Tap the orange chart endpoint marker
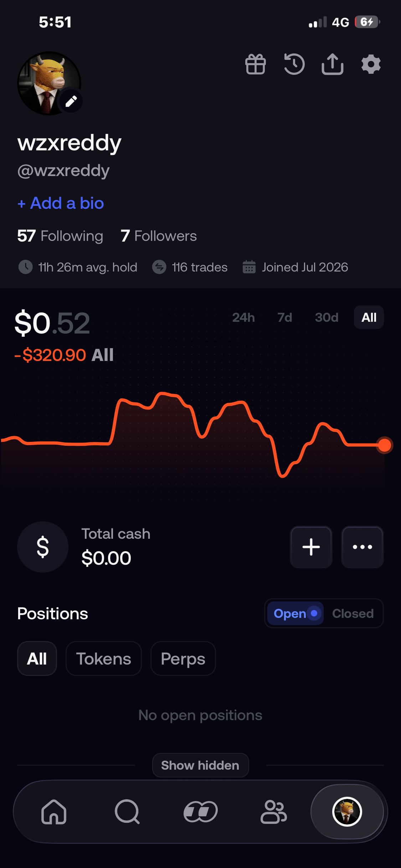401x868 pixels. click(385, 445)
